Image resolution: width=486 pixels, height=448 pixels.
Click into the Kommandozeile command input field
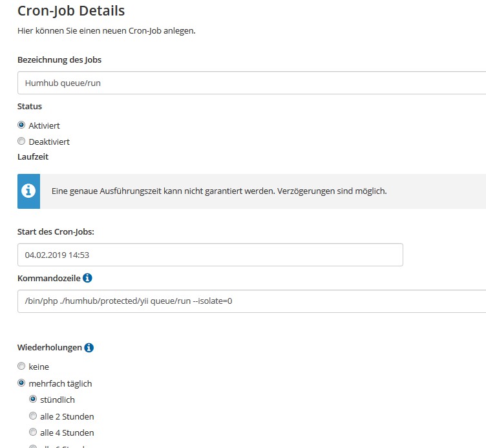pyautogui.click(x=251, y=301)
